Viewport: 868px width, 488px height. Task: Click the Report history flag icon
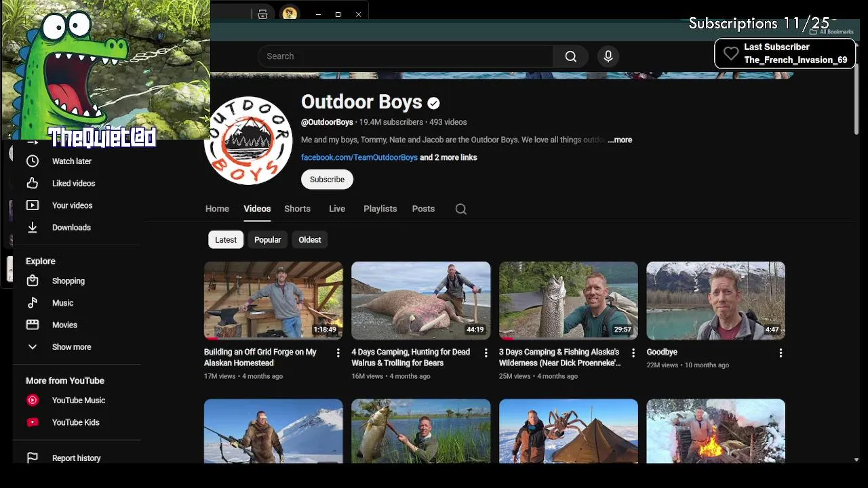click(33, 458)
